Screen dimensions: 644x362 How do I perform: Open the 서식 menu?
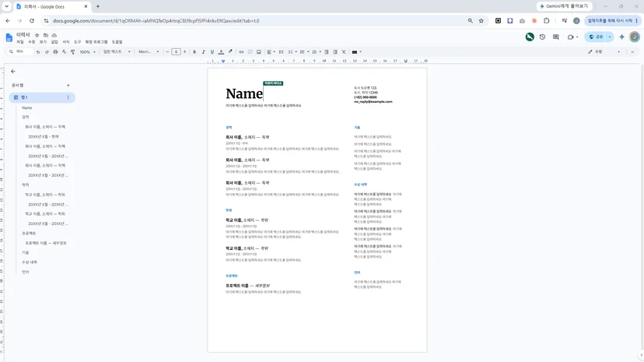pos(65,42)
